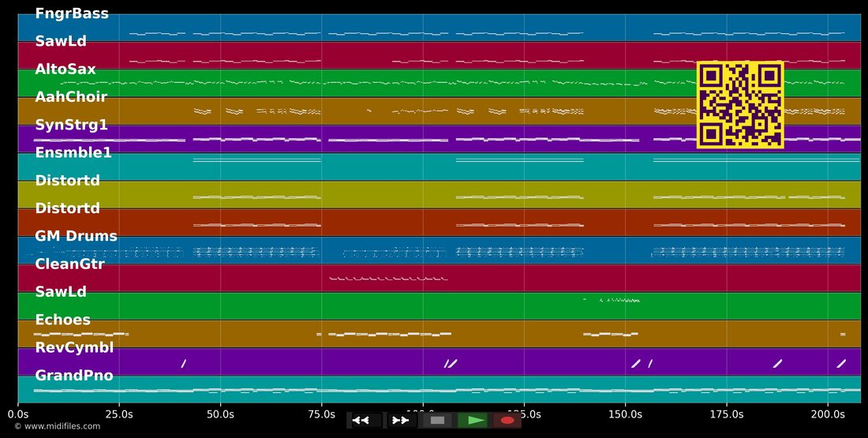The width and height of the screenshot is (868, 438).
Task: Click the red record button
Action: point(507,421)
